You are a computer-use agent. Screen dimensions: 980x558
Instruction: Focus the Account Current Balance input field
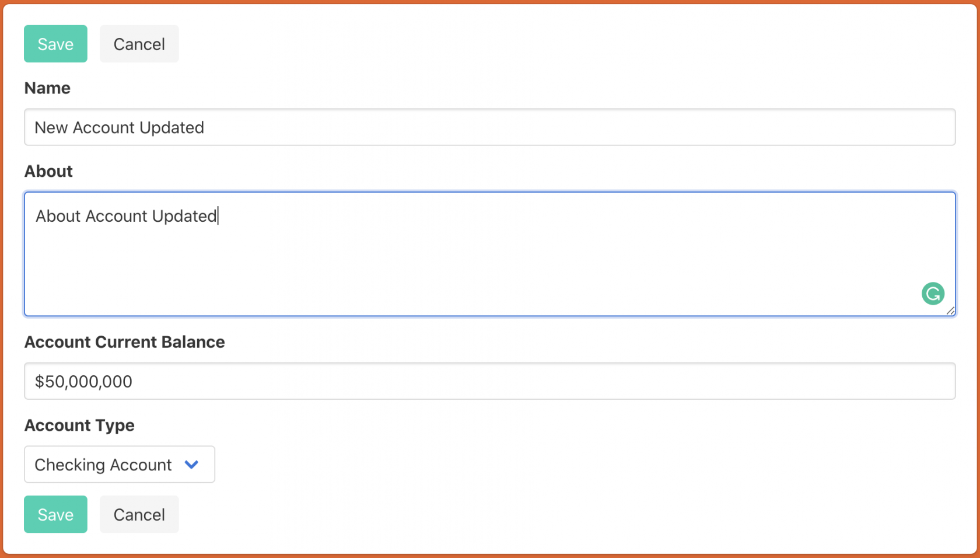[x=490, y=381]
